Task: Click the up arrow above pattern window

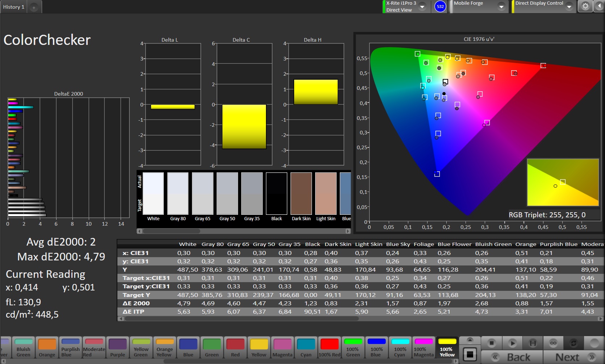Action: click(470, 340)
